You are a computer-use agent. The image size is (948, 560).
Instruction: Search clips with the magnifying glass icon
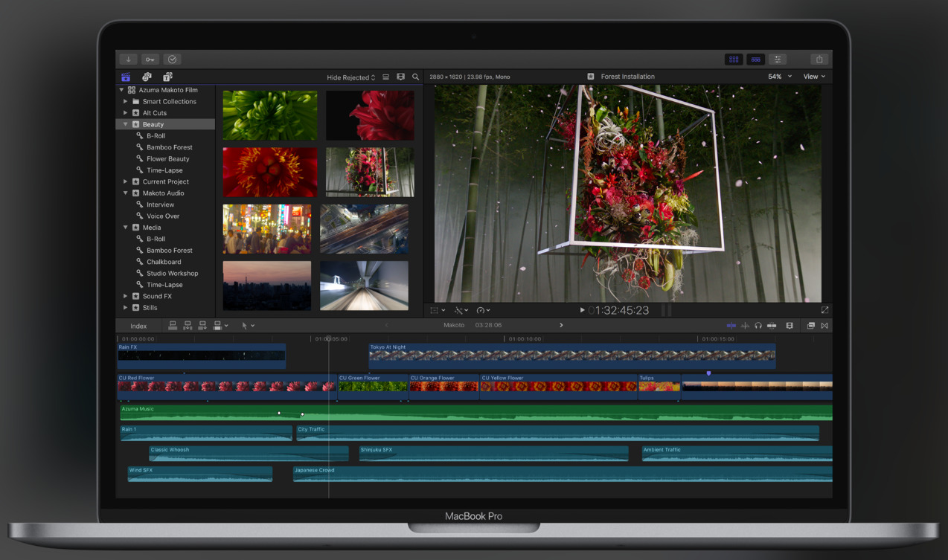tap(416, 77)
